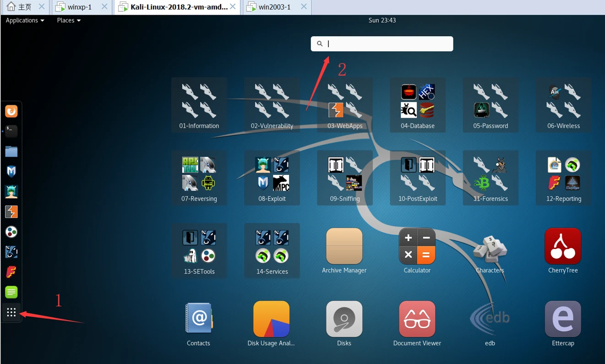605x364 pixels.
Task: Open the Firefox browser from the dock
Action: (11, 111)
